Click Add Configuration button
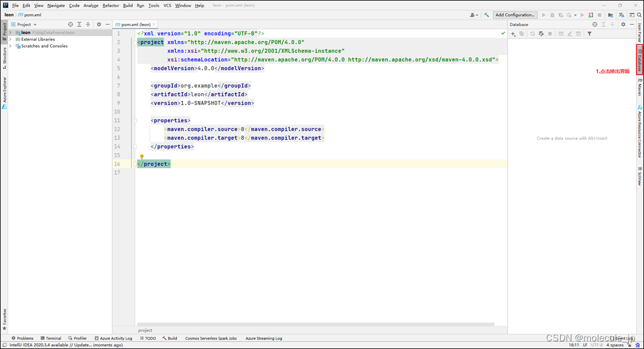Image resolution: width=644 pixels, height=349 pixels. (x=515, y=15)
